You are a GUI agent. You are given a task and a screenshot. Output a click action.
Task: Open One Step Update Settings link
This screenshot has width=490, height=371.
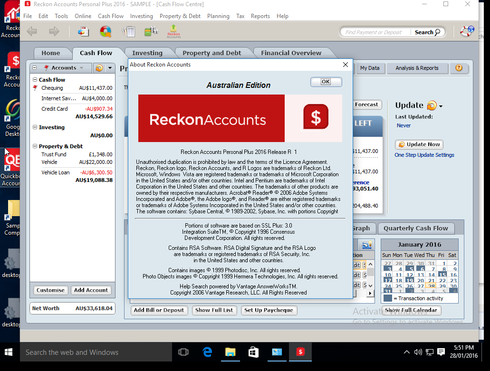tap(424, 155)
